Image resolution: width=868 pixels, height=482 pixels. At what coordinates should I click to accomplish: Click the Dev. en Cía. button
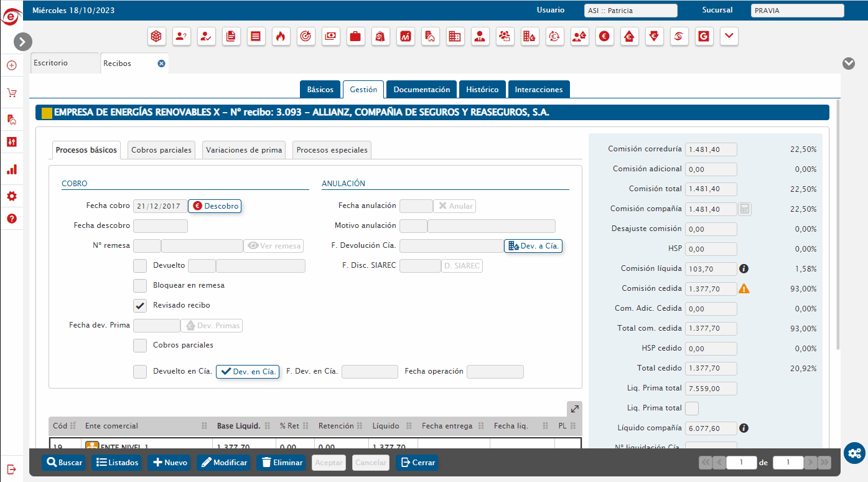pos(248,372)
